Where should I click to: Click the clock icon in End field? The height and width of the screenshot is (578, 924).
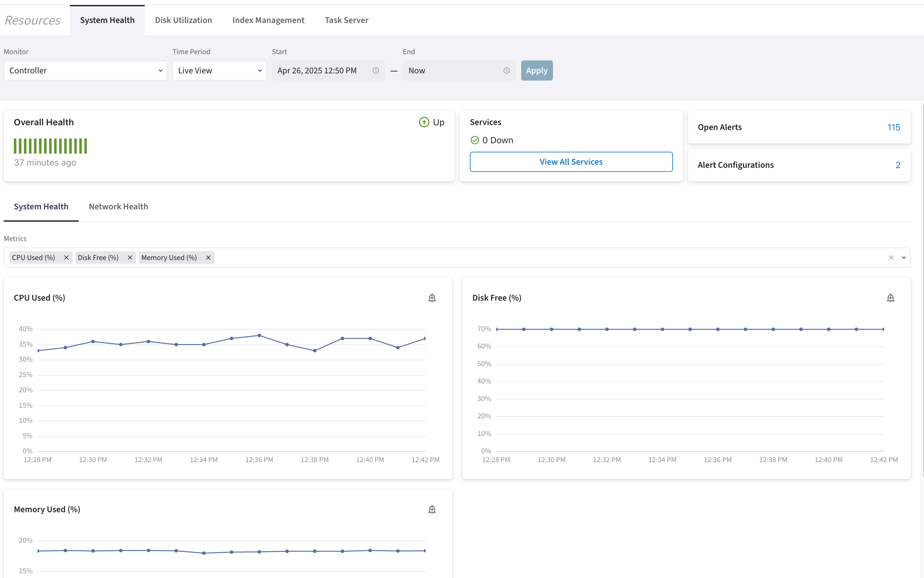tap(506, 71)
